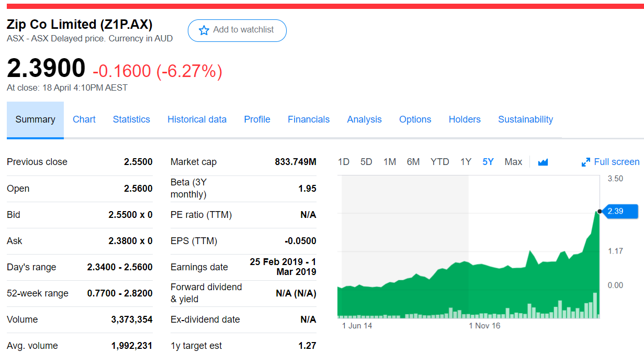Set chart range to 1D

pyautogui.click(x=344, y=162)
